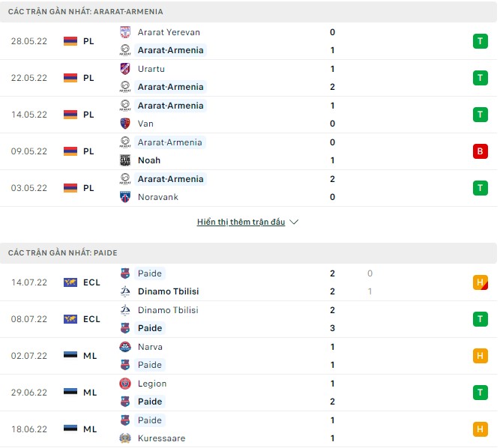Click the Ararat-Armenia recent matches header
The width and height of the screenshot is (500, 448).
pos(85,12)
